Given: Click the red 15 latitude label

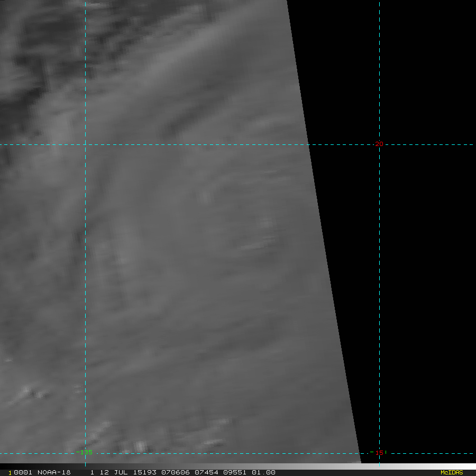Looking at the screenshot, I should [379, 452].
